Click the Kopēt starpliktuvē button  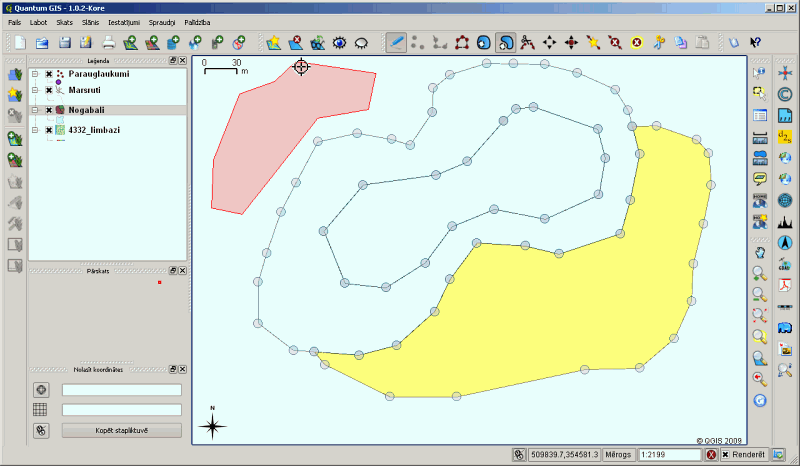(x=121, y=430)
